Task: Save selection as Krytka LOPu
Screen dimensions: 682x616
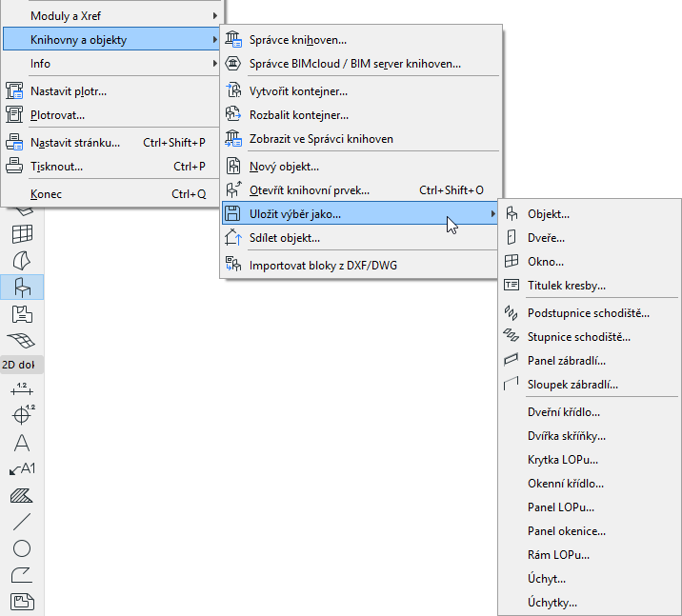Action: pos(589,460)
